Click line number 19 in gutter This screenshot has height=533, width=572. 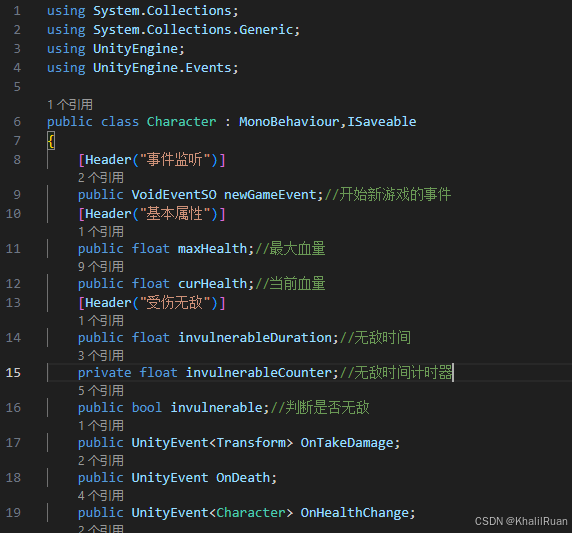(x=13, y=513)
